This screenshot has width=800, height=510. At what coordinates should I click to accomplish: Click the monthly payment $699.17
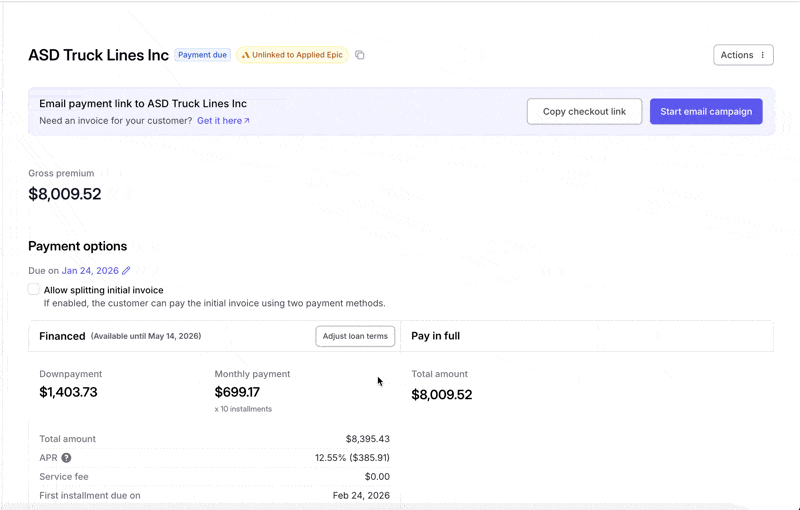coord(237,392)
